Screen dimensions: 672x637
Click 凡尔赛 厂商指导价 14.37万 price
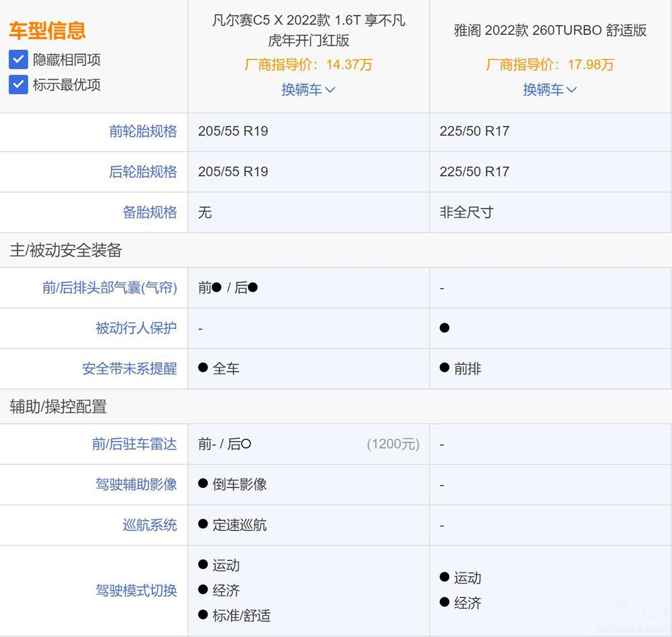pos(308,65)
